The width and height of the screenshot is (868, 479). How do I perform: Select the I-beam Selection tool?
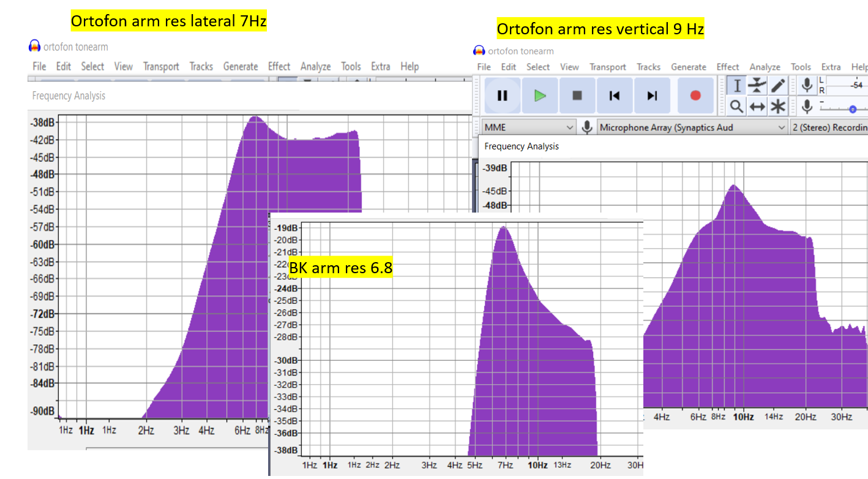tap(738, 86)
